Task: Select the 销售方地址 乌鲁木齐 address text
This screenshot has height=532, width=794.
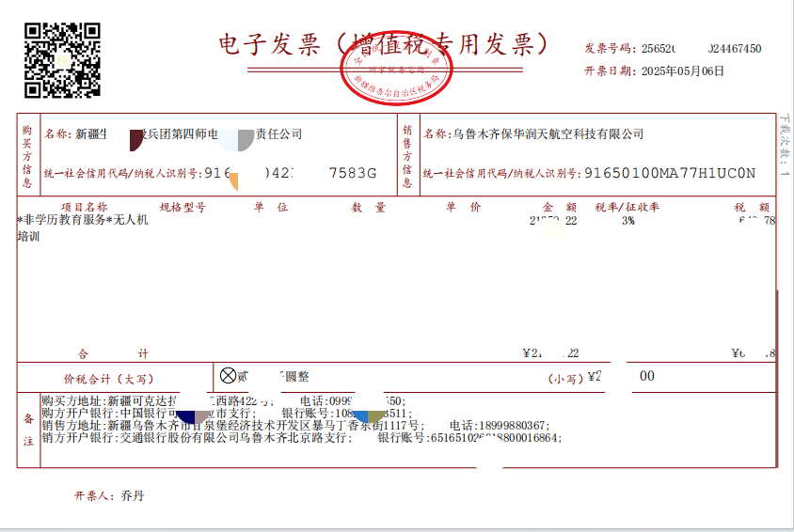Action: (x=233, y=425)
